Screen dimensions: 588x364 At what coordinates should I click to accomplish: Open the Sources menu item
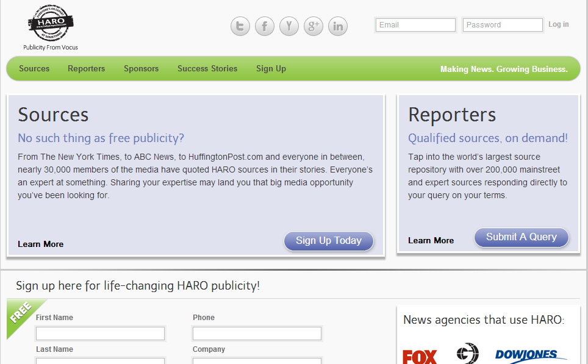pyautogui.click(x=34, y=69)
